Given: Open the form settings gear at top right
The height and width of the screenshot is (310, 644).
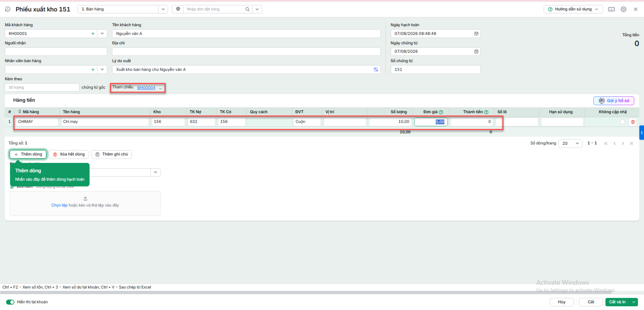Looking at the screenshot, I should pos(623,9).
